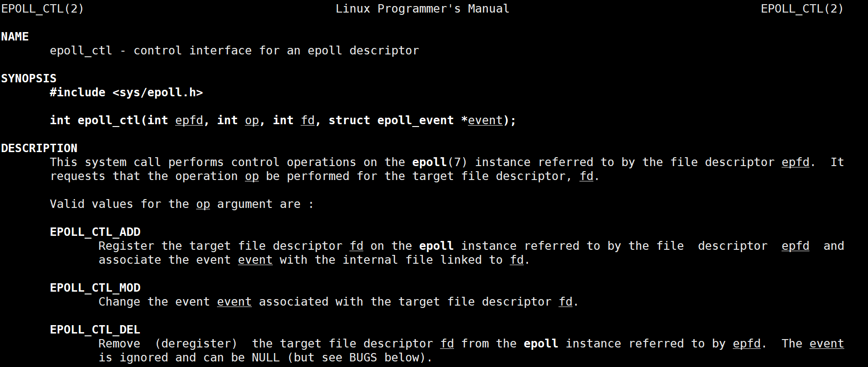Click the word NULL in DEL description
868x367 pixels.
[266, 358]
